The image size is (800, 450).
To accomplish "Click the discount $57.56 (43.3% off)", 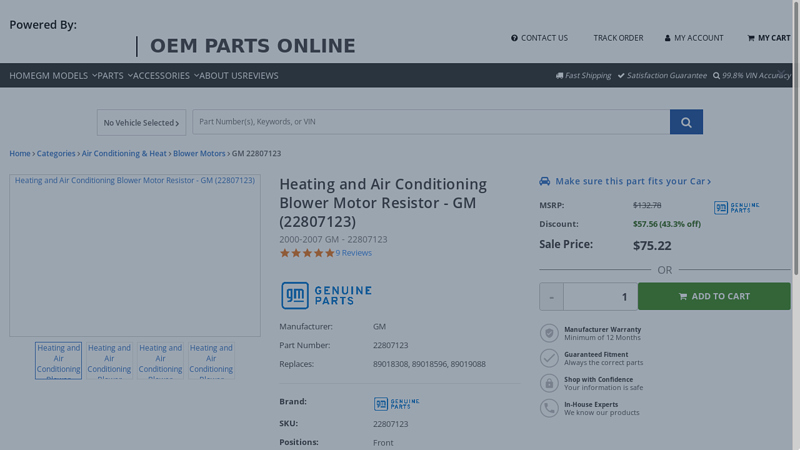I will [x=667, y=224].
